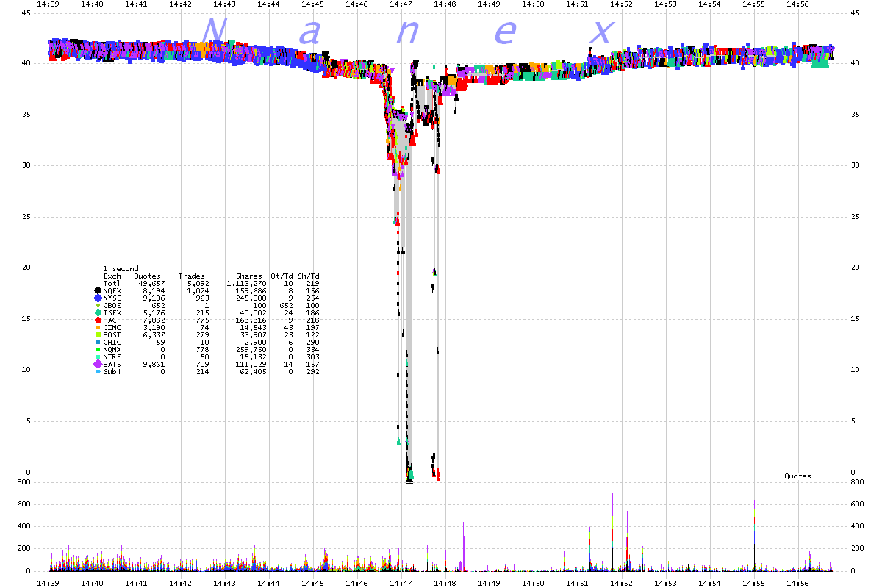The image size is (882, 588).
Task: Click the NQEX exchange name in legend
Action: coord(112,291)
